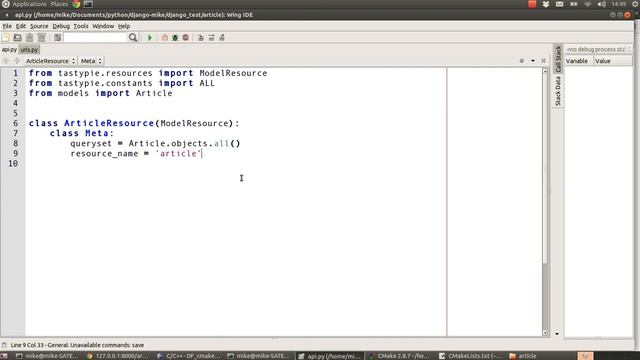Launch Chrome from top panel
640x360 pixels.
76,4
